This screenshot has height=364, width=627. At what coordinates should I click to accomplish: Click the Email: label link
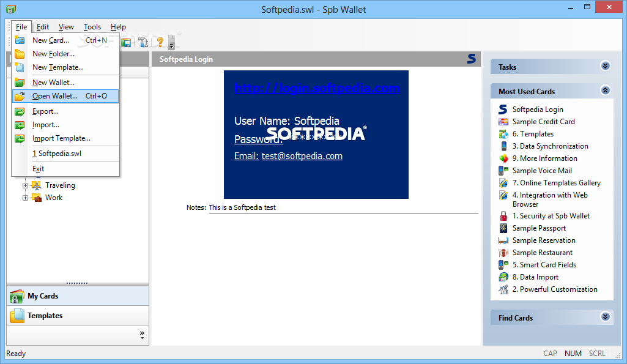(247, 156)
